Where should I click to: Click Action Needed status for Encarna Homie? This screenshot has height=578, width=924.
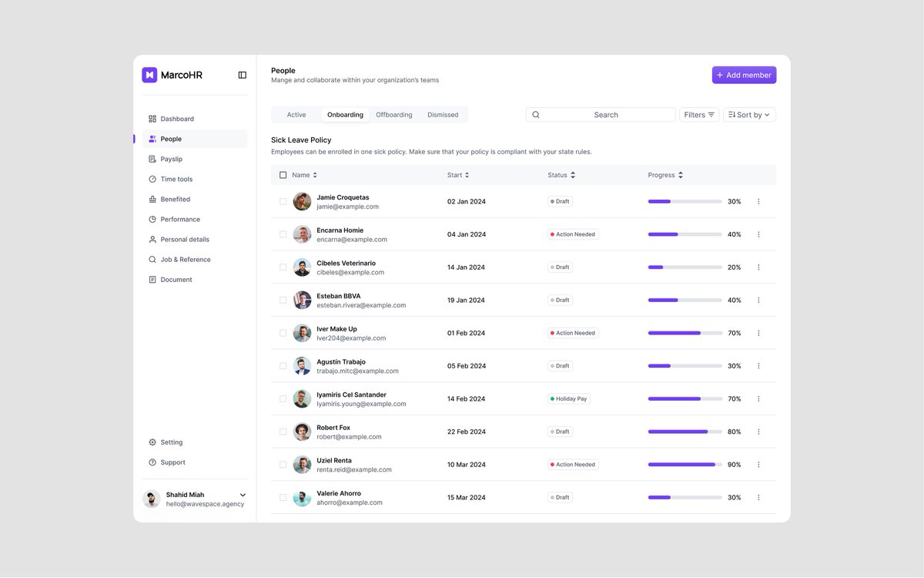click(573, 234)
